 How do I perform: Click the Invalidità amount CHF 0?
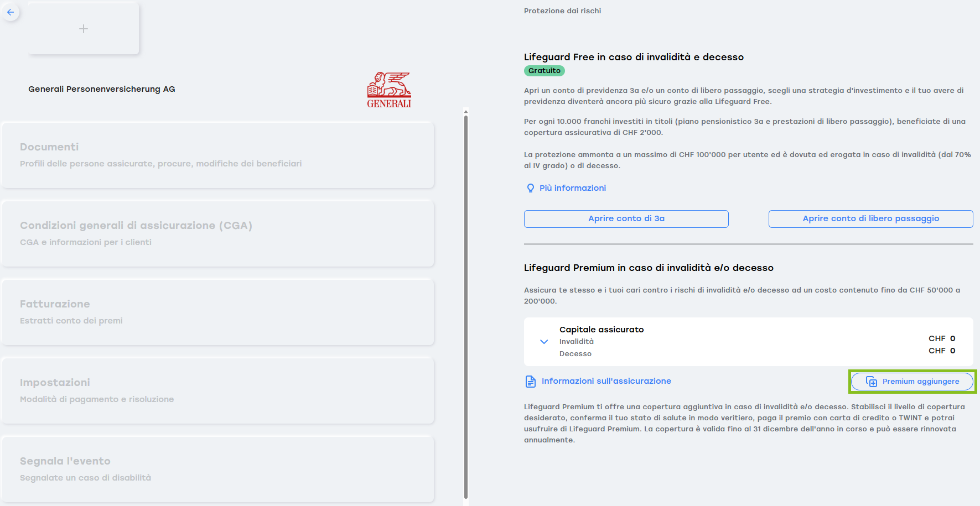point(942,338)
